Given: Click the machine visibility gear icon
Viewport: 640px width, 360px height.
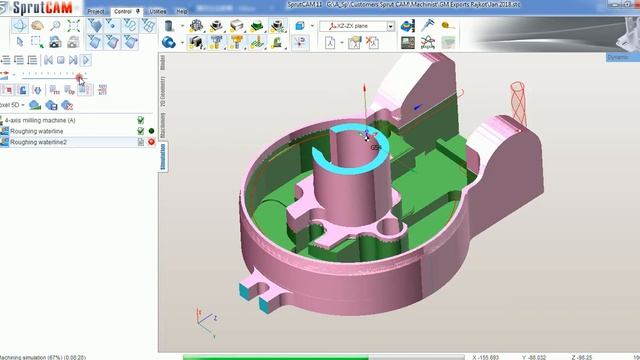Looking at the screenshot, I should pos(197,26).
